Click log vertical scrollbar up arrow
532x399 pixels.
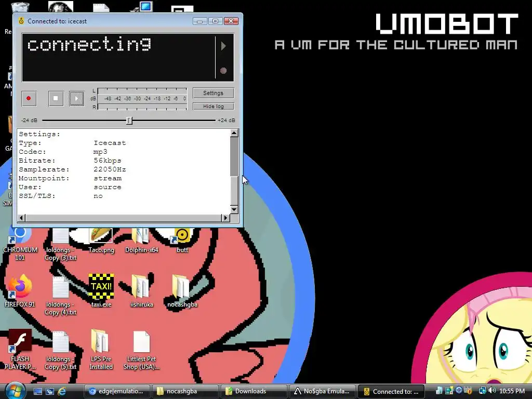(x=234, y=133)
